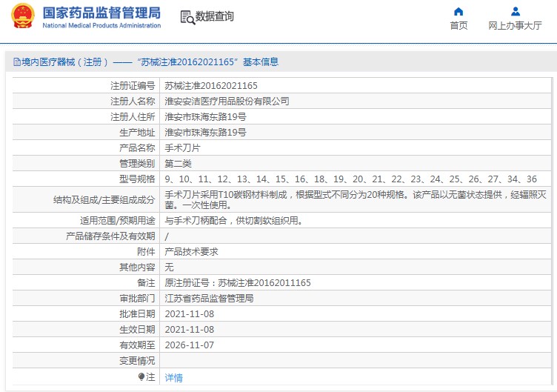
Task: Click the 适用范围/预期用途 label
Action: point(118,221)
